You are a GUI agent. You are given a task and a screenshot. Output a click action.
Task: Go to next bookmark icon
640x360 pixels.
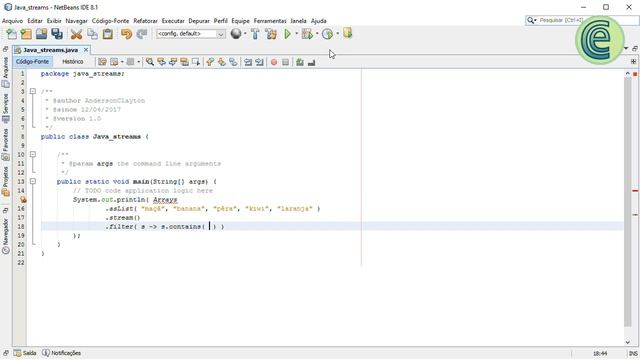pyautogui.click(x=221, y=62)
